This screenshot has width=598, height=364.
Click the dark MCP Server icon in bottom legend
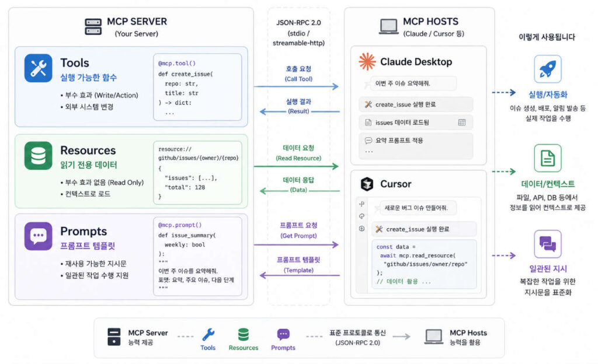coord(114,337)
